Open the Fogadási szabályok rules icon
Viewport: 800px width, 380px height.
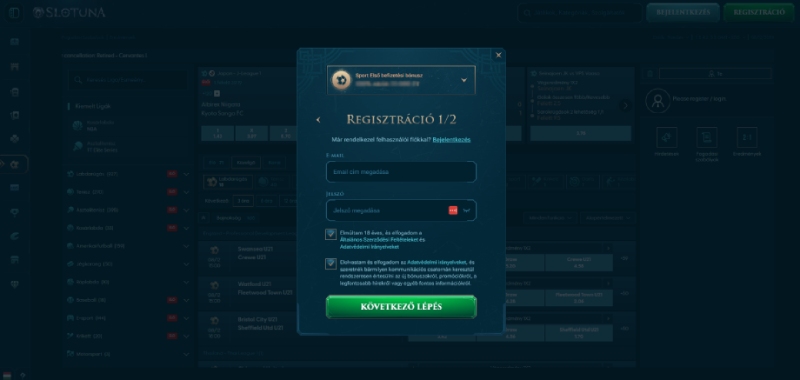(x=707, y=138)
